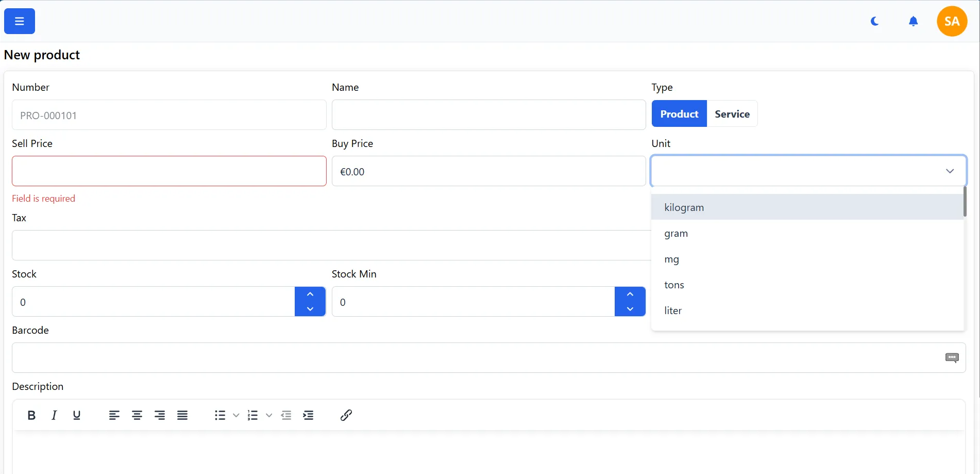Expand bulleted list style options
The height and width of the screenshot is (474, 980).
[x=236, y=415]
